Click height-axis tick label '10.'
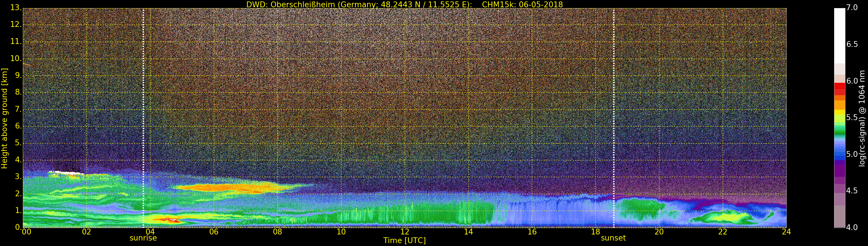The height and width of the screenshot is (246, 868). point(16,58)
